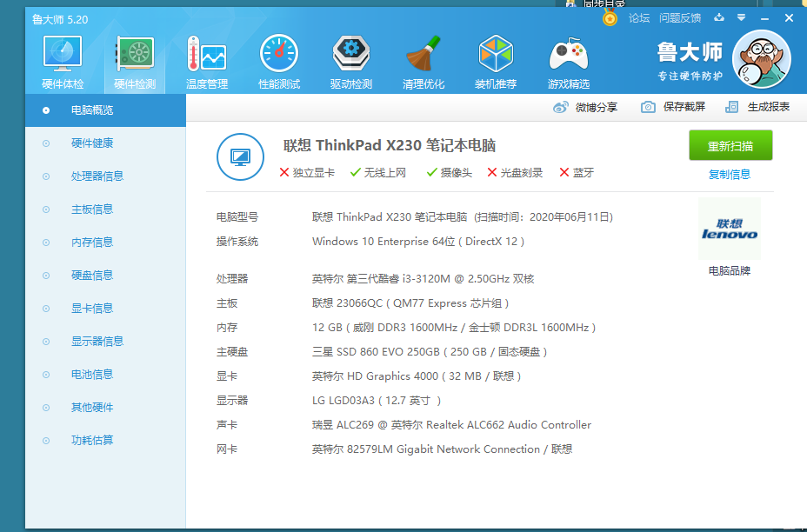Screen dimensions: 807x532
Task: Switch to 硬件健康 in the sidebar
Action: (x=92, y=143)
